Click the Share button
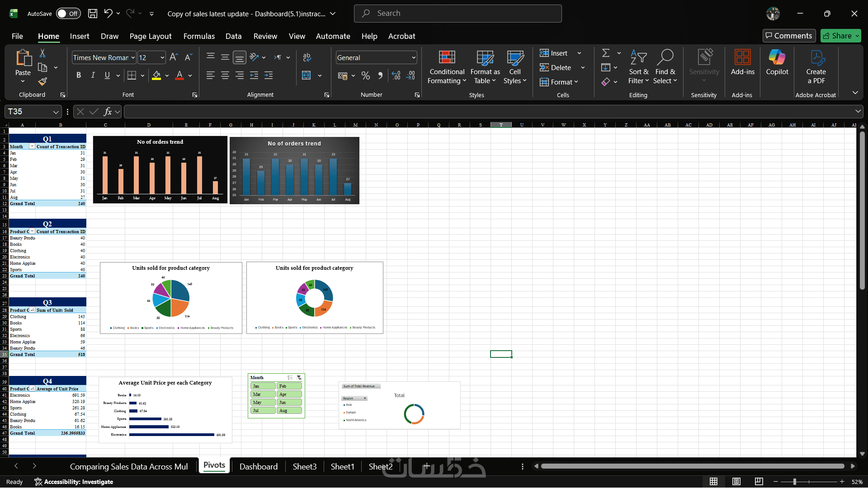 (x=837, y=36)
